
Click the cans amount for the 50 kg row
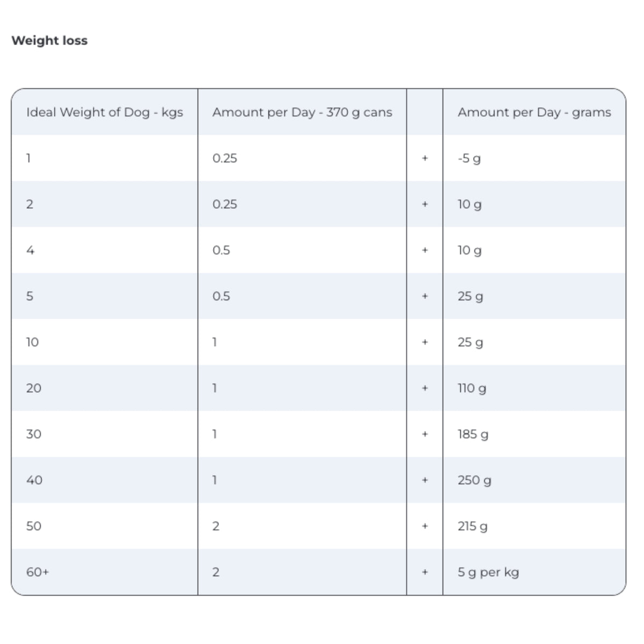click(216, 526)
